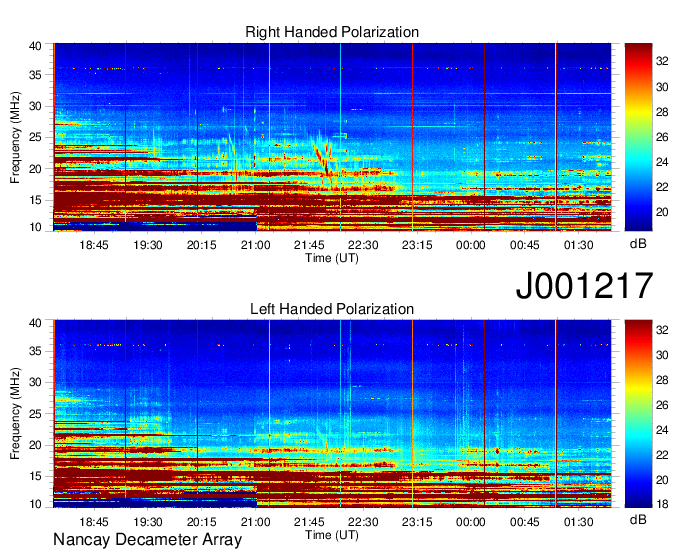Click the 00:45 time tick of Right Handed plot
680x552 pixels.
tap(525, 245)
